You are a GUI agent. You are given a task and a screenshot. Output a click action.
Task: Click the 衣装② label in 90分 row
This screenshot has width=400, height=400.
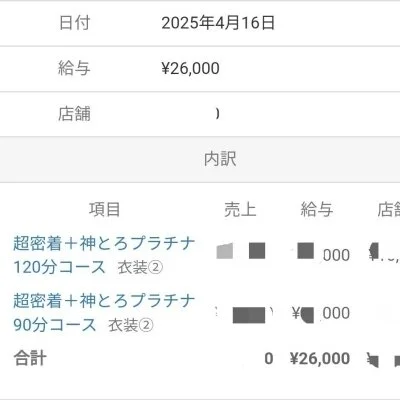[x=131, y=325]
